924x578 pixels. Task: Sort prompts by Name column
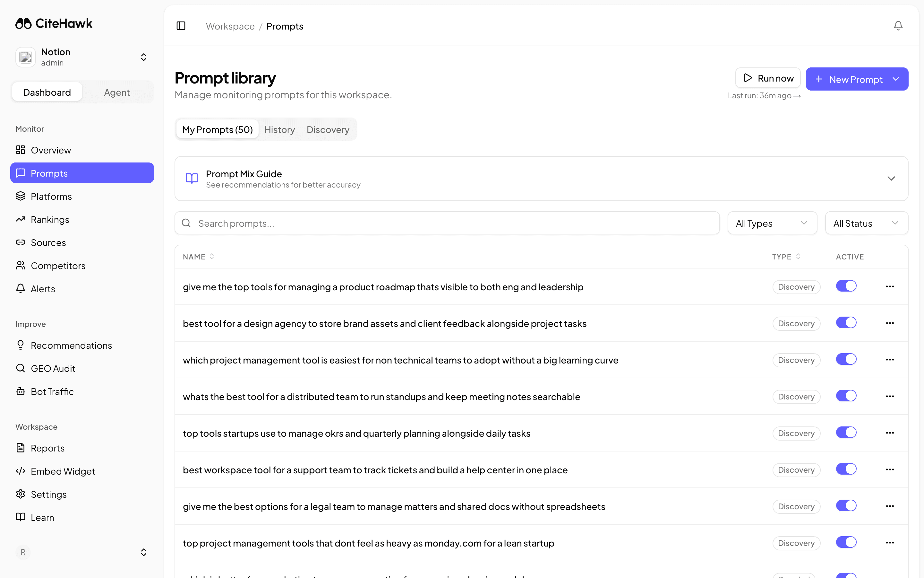click(x=199, y=257)
